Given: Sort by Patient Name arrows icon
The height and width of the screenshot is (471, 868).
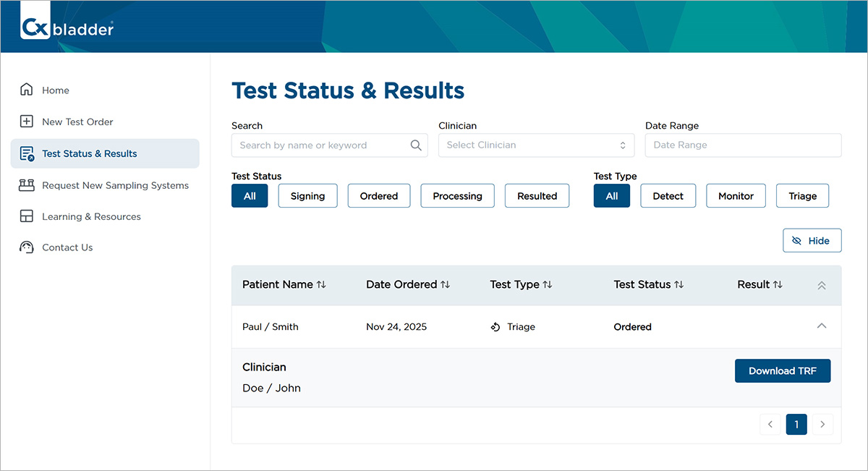Looking at the screenshot, I should tap(321, 285).
